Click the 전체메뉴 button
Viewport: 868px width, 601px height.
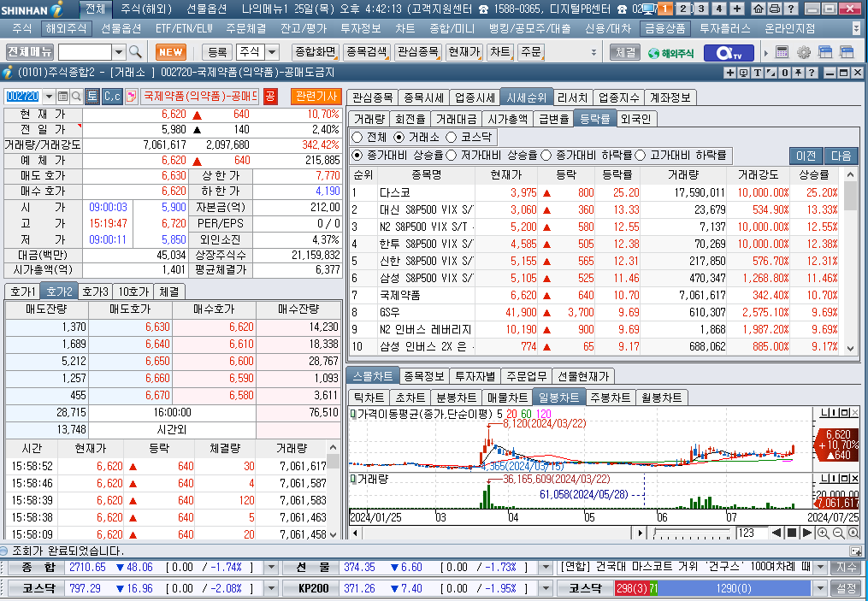29,52
